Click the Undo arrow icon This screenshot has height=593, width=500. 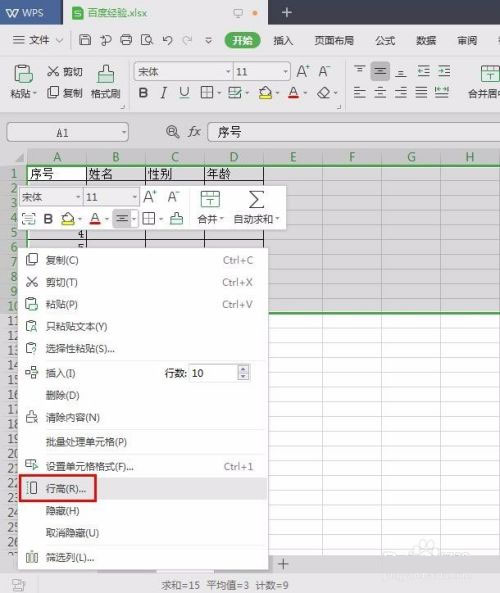pyautogui.click(x=167, y=40)
